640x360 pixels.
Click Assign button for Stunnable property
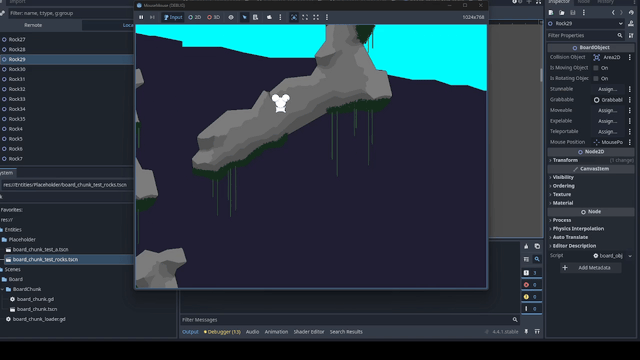tap(607, 89)
